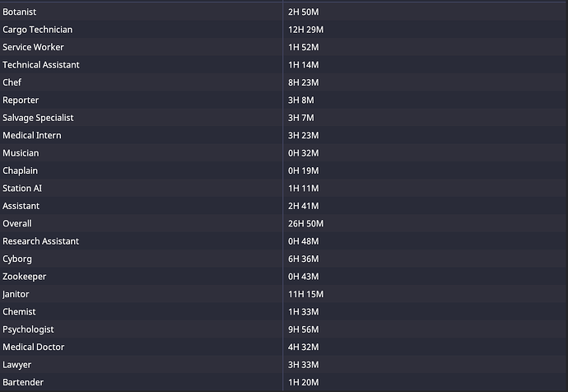Select Salvage Specialist row
The height and width of the screenshot is (392, 568).
pos(38,118)
